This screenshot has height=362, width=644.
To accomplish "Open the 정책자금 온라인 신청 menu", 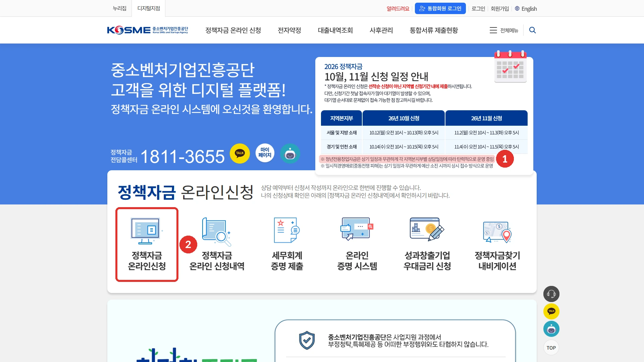I will tap(233, 30).
